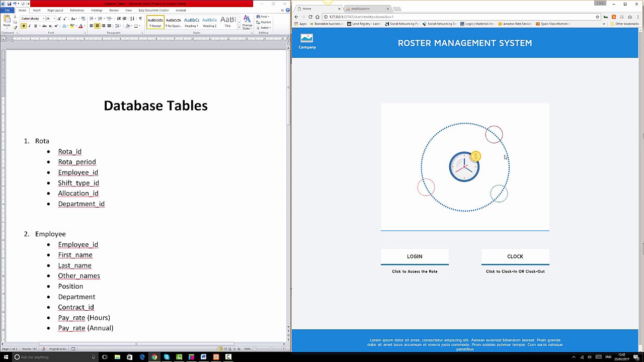Image resolution: width=644 pixels, height=362 pixels.
Task: Open the Select dropdown in Editing group
Action: (x=264, y=28)
